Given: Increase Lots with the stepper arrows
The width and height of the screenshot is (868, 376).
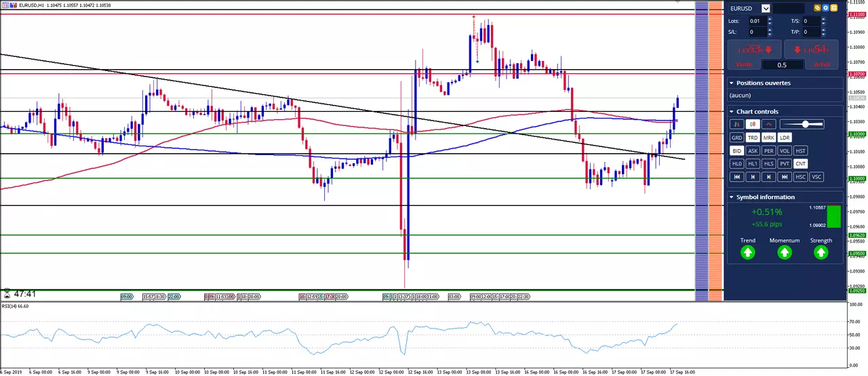Looking at the screenshot, I should point(770,19).
